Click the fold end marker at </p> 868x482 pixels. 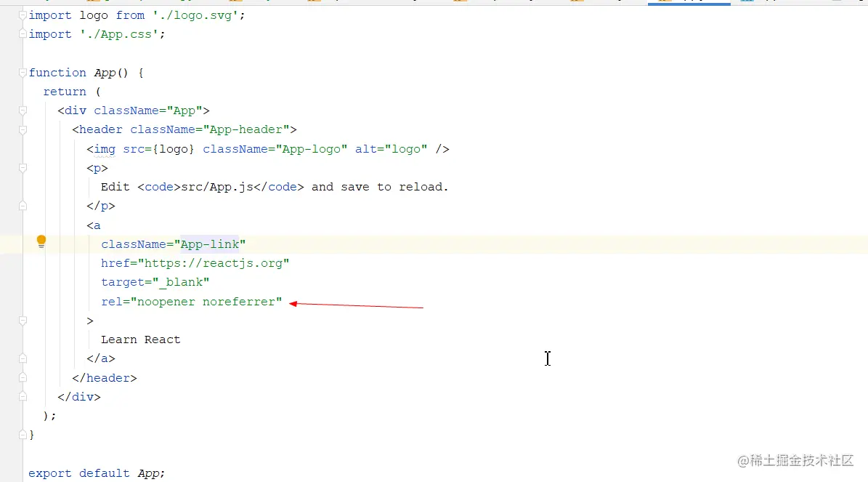[23, 206]
